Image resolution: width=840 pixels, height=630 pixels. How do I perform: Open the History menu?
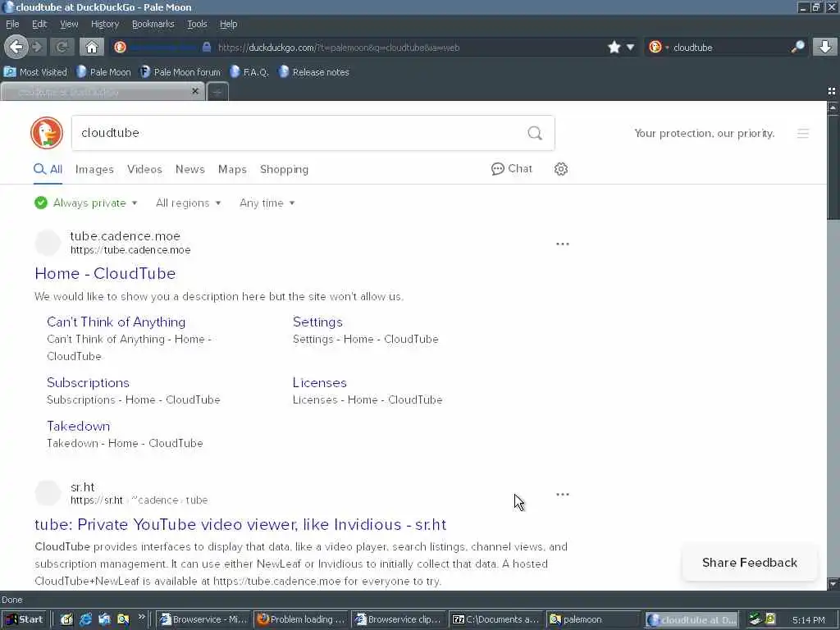[105, 24]
